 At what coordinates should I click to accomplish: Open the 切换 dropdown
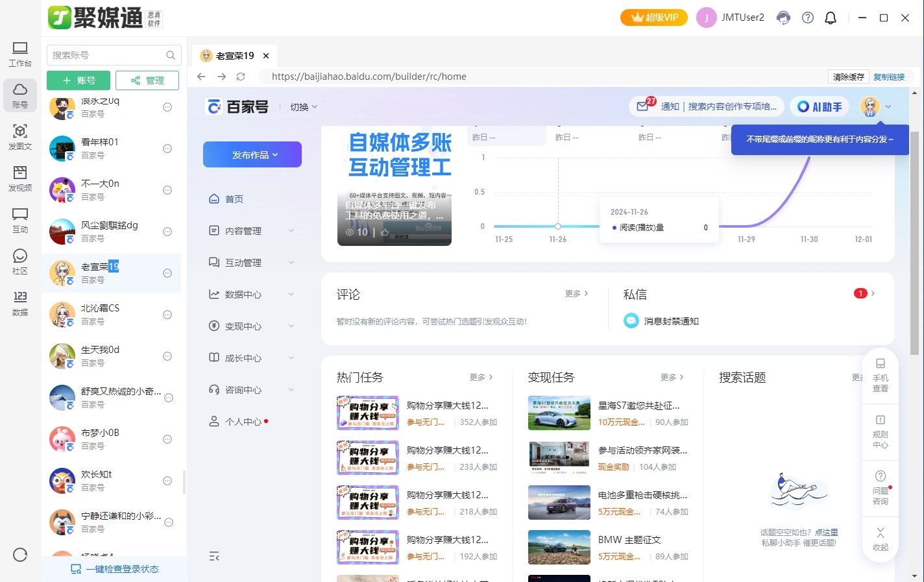point(304,107)
